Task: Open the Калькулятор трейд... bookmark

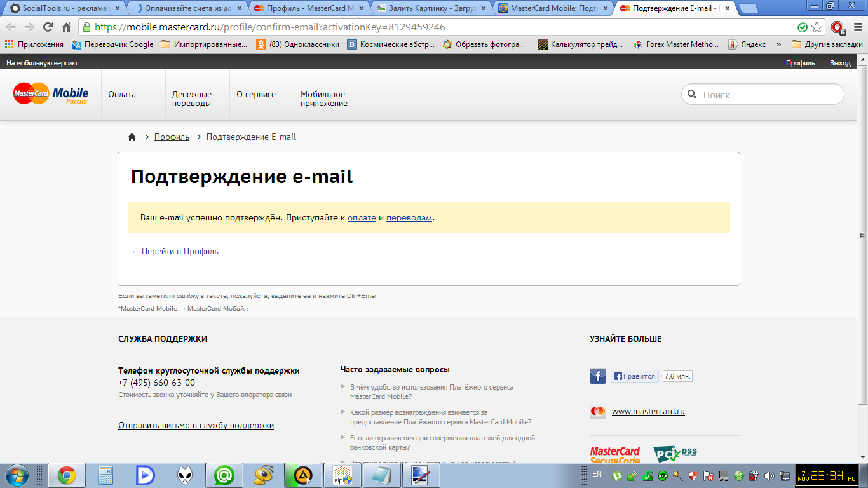Action: (581, 44)
